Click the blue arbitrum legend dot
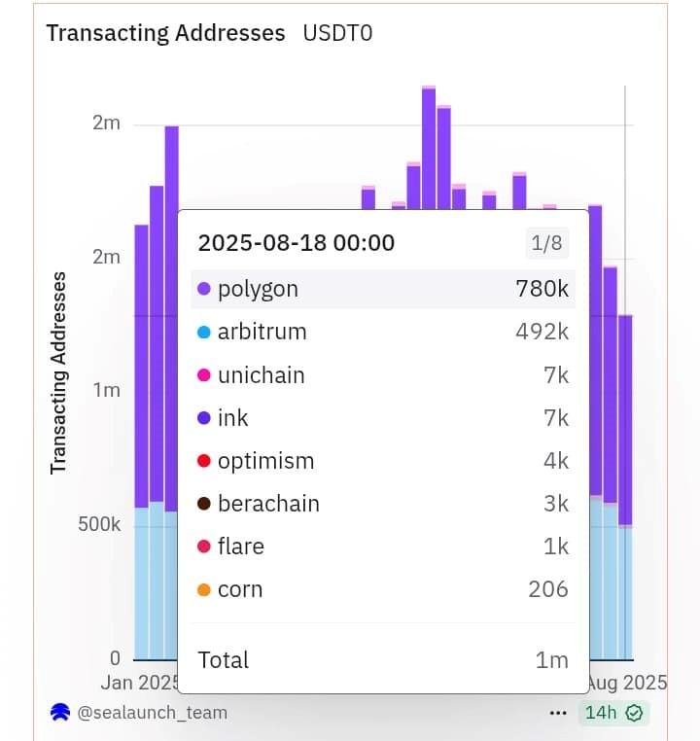The height and width of the screenshot is (741, 700). click(203, 332)
